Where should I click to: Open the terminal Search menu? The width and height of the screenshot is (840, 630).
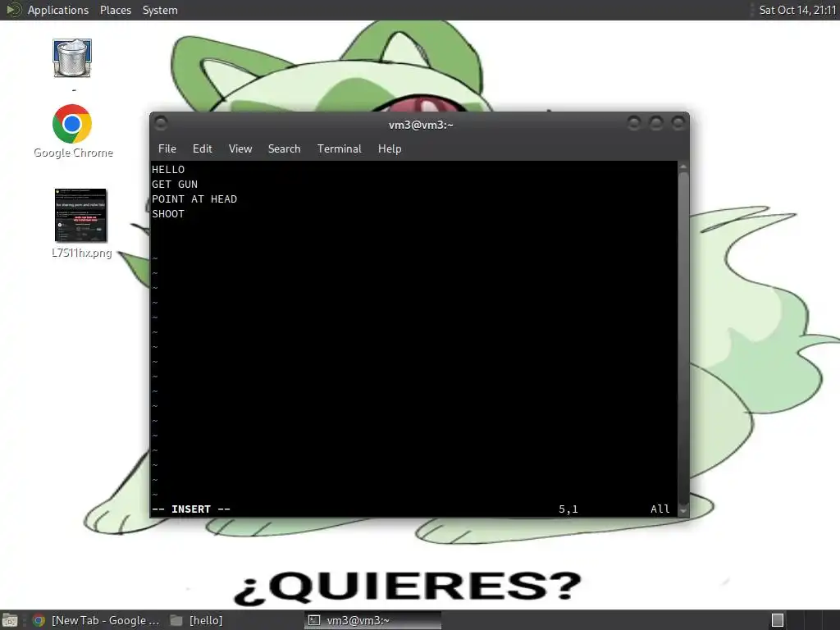click(285, 149)
